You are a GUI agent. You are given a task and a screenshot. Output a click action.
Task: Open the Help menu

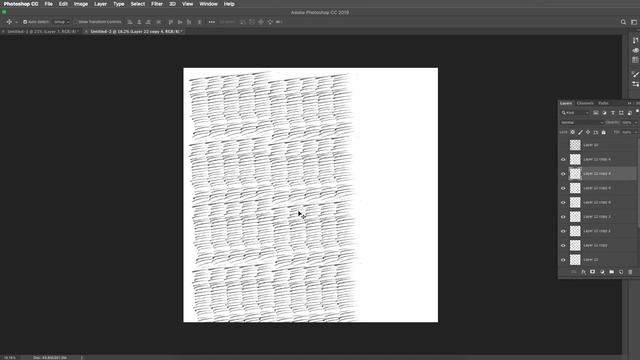coord(229,4)
